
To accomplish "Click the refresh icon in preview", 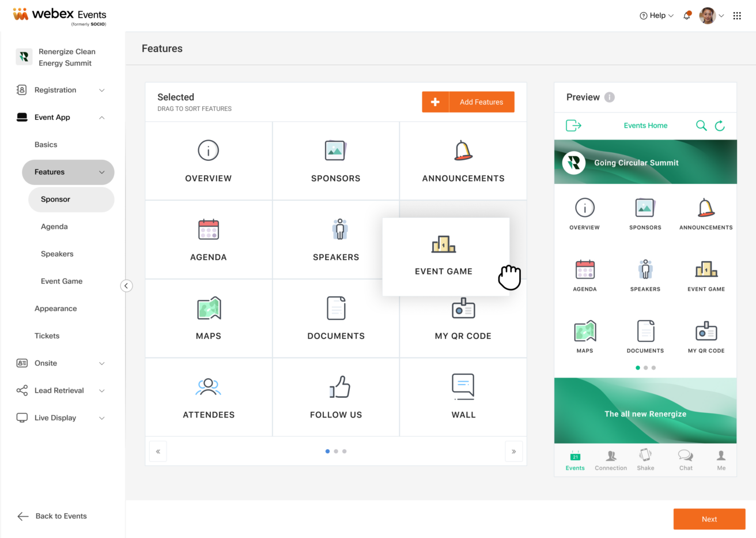I will (x=720, y=126).
